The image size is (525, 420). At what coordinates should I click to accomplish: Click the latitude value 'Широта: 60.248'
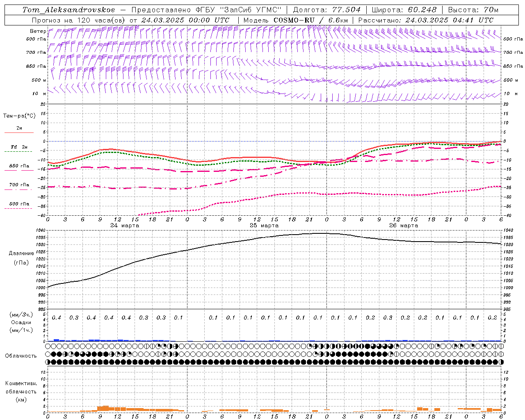pyautogui.click(x=404, y=10)
